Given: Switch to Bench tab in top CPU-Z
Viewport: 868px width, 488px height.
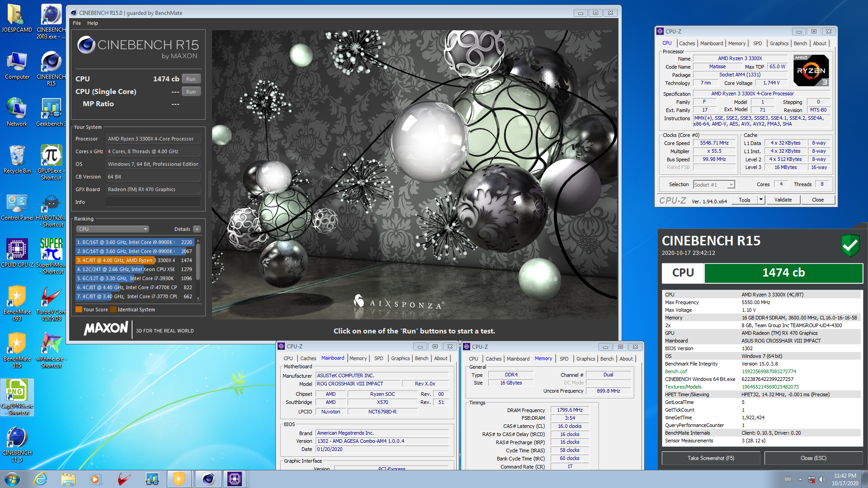Looking at the screenshot, I should (800, 43).
